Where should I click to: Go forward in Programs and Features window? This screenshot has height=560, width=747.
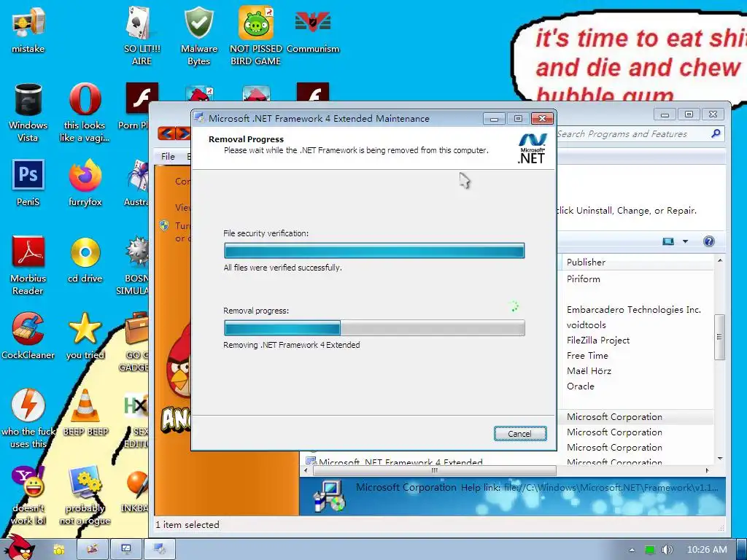182,133
